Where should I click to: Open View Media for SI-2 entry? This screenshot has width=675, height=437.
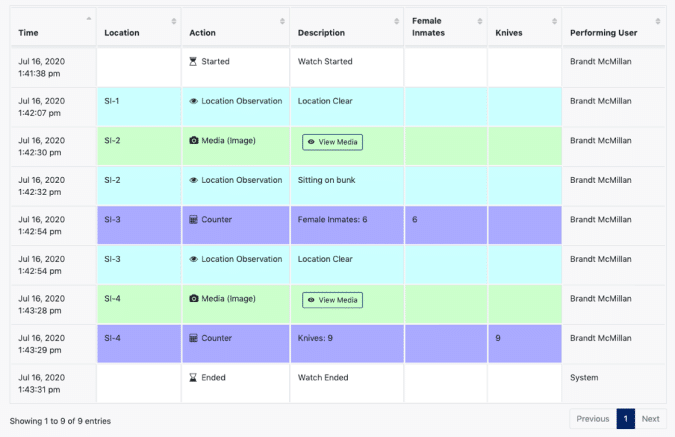(x=332, y=142)
